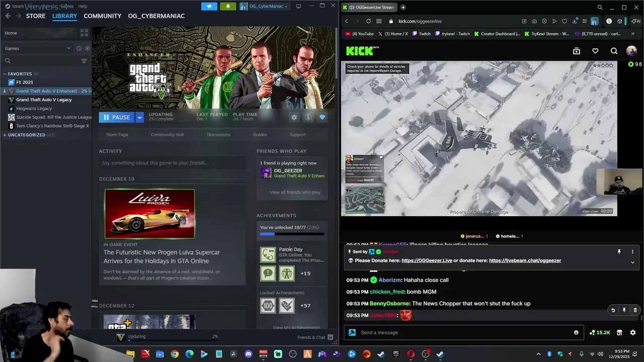Image resolution: width=644 pixels, height=362 pixels.
Task: Open emoji picker in Kick chat
Action: [576, 332]
